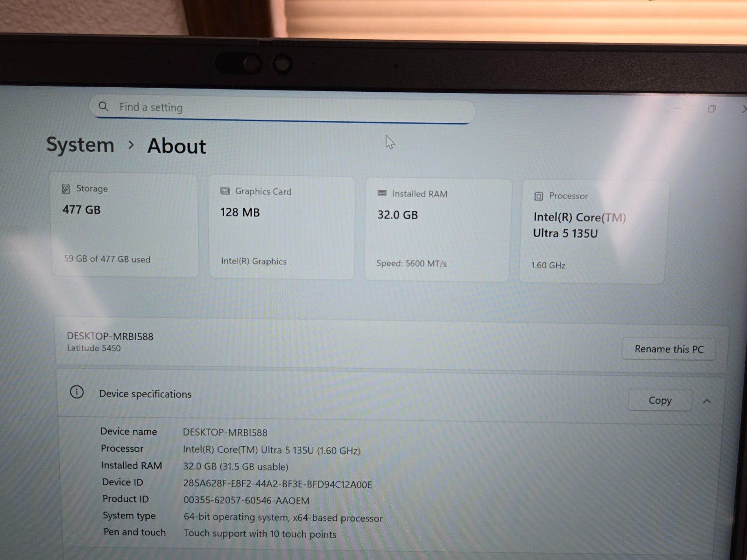Click the Intel(R) Graphics label

(254, 261)
